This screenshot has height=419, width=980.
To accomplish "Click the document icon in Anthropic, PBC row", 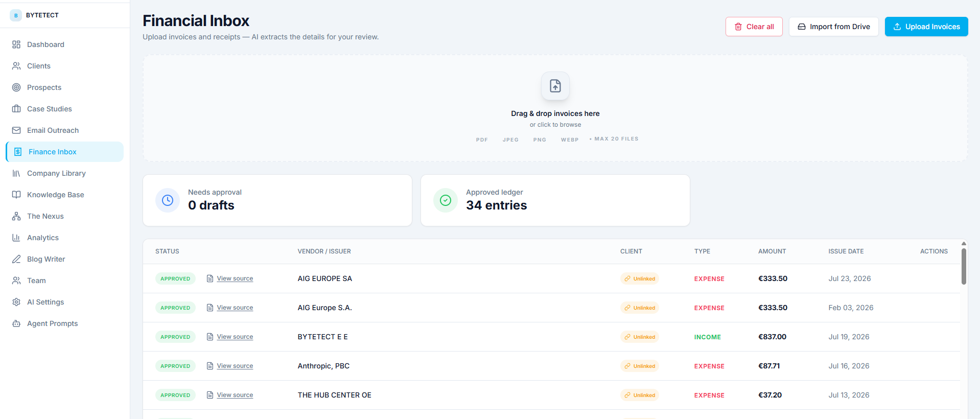I will (210, 366).
